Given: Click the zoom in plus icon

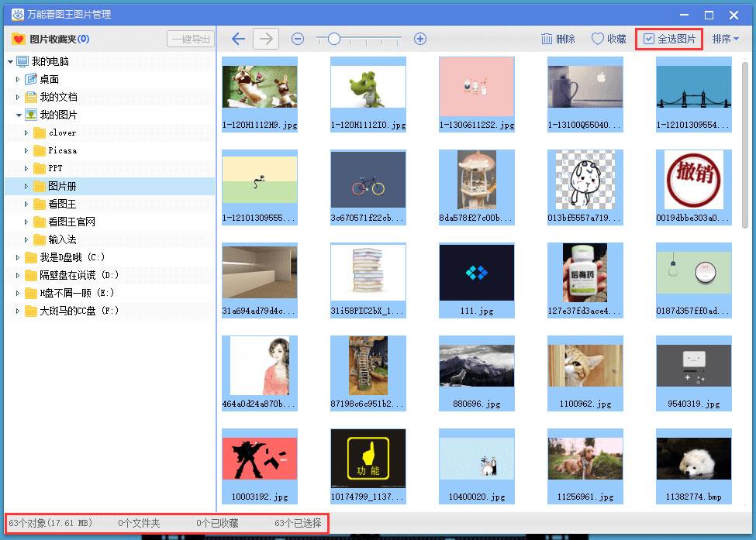Looking at the screenshot, I should [420, 39].
